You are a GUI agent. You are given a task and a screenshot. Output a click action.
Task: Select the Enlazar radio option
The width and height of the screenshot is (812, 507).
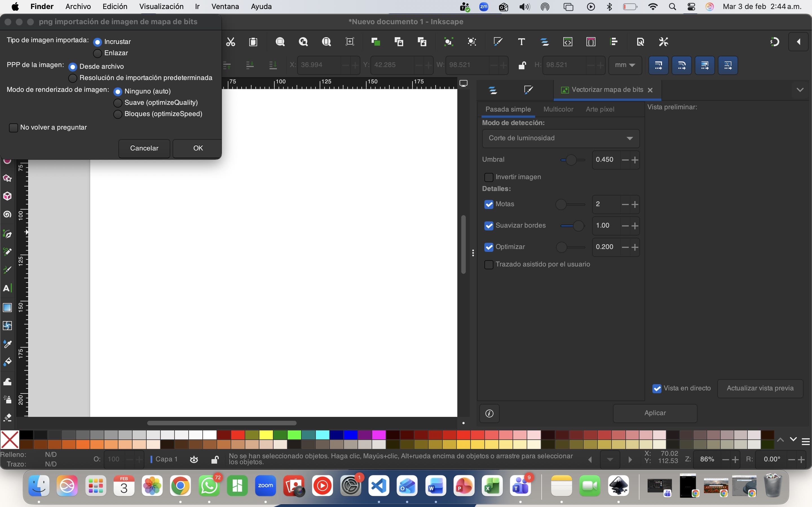coord(97,53)
